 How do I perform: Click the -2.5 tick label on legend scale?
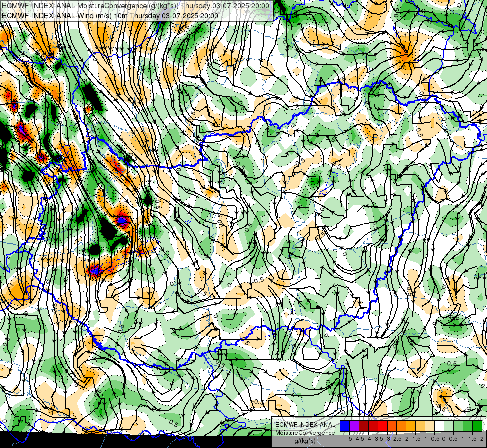point(396,439)
